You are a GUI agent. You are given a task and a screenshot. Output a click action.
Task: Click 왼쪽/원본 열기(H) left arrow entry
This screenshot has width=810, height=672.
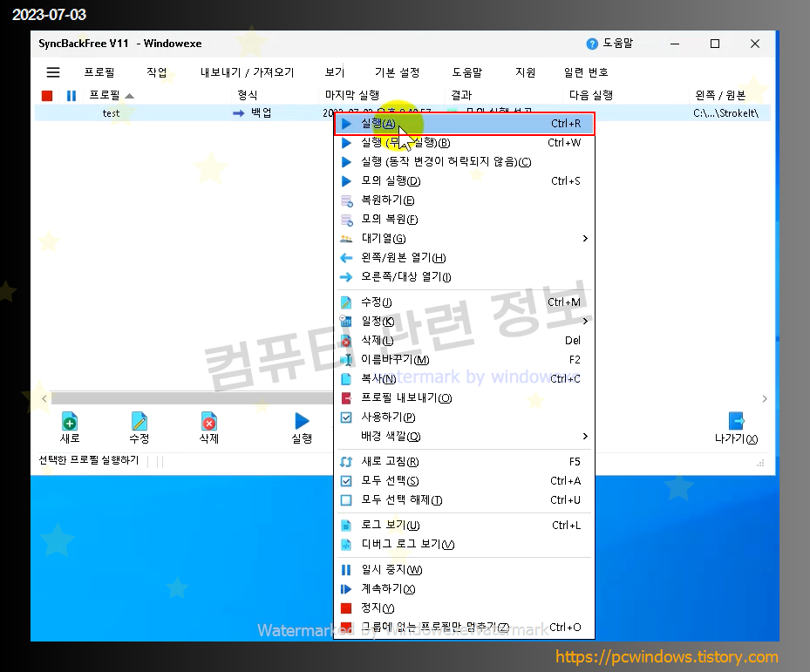(x=465, y=257)
